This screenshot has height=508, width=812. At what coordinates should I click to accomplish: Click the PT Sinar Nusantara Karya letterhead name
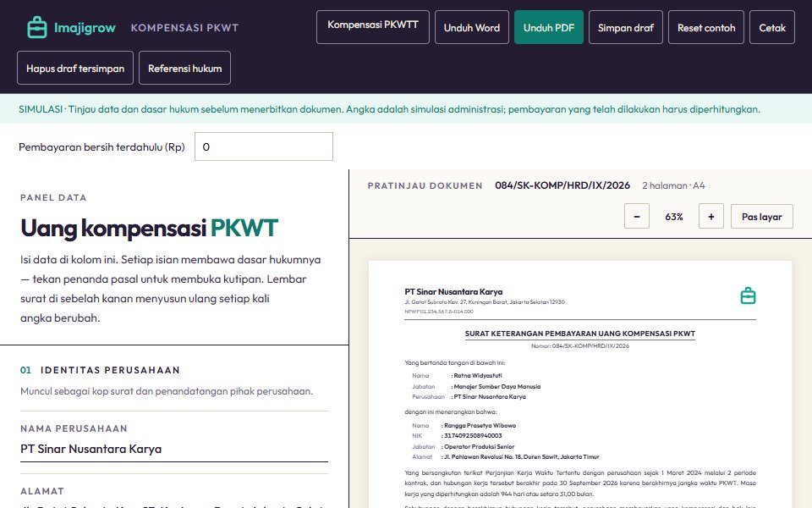pyautogui.click(x=453, y=292)
